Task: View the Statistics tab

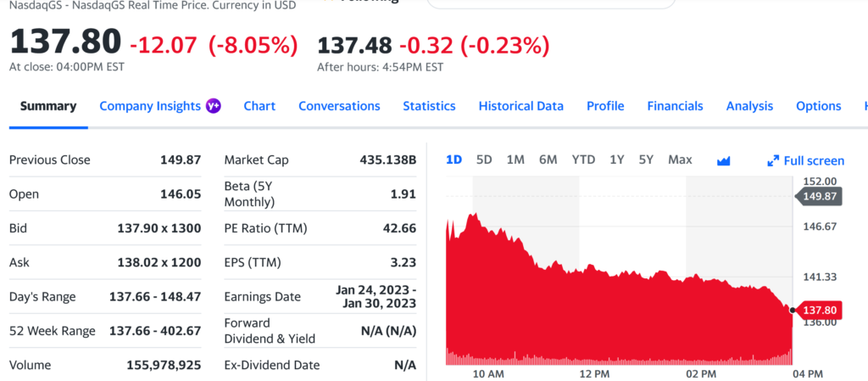Action: (429, 106)
